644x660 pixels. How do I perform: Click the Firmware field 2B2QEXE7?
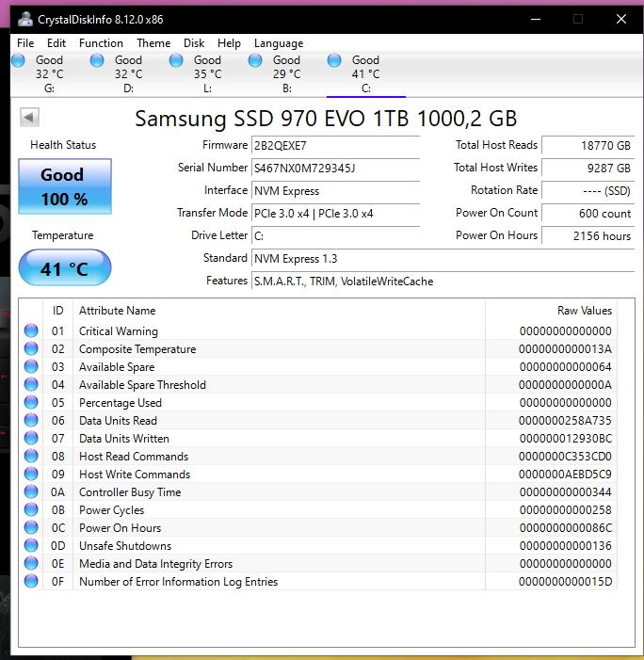(335, 146)
